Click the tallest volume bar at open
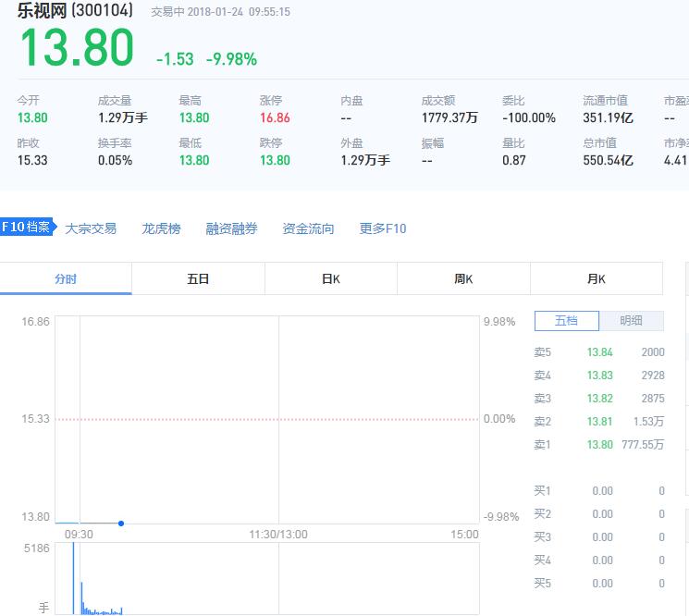Image resolution: width=689 pixels, height=616 pixels. [x=73, y=578]
